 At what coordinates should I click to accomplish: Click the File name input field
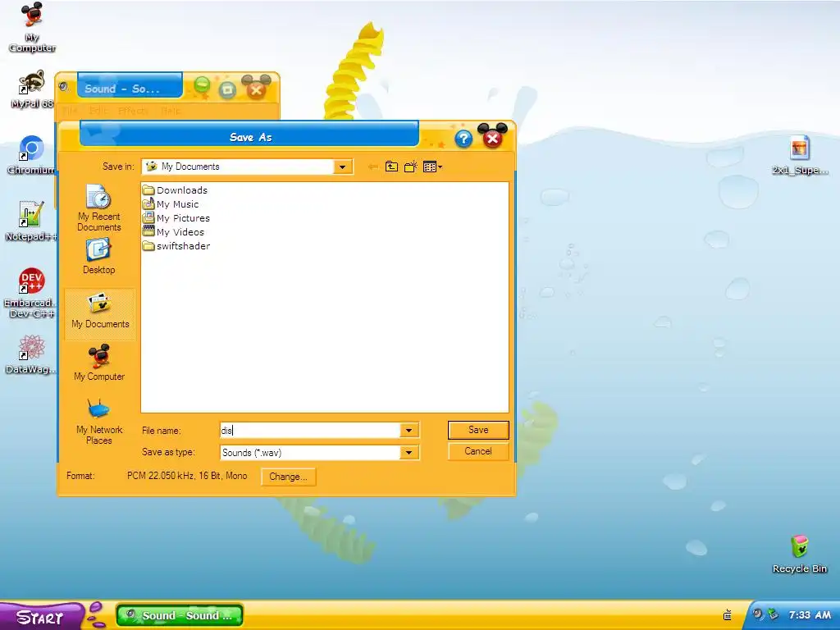(x=310, y=430)
